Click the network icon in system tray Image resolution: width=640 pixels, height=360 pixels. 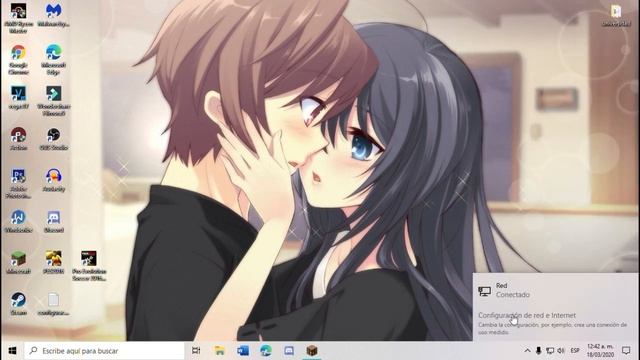(550, 351)
